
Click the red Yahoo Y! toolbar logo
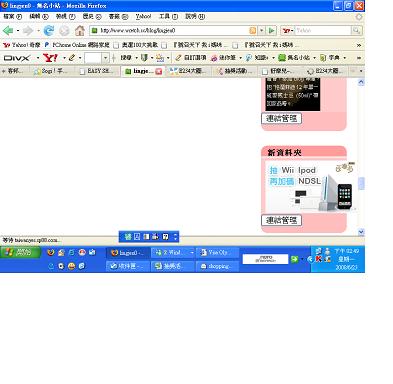(x=50, y=58)
